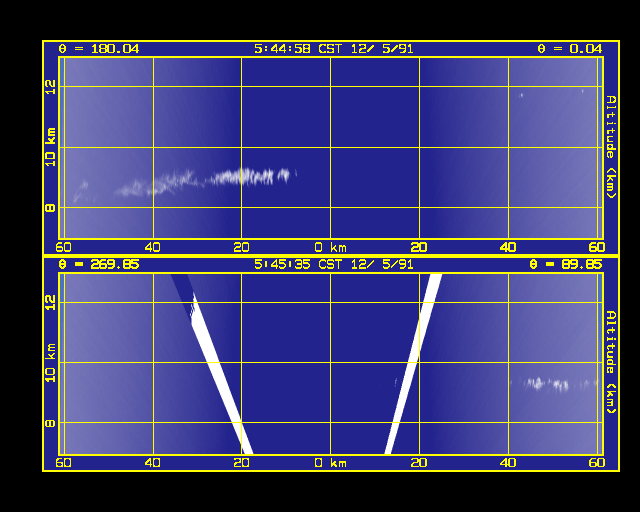
Task: Click the right white diagonal band in the bottom panel
Action: tap(413, 364)
